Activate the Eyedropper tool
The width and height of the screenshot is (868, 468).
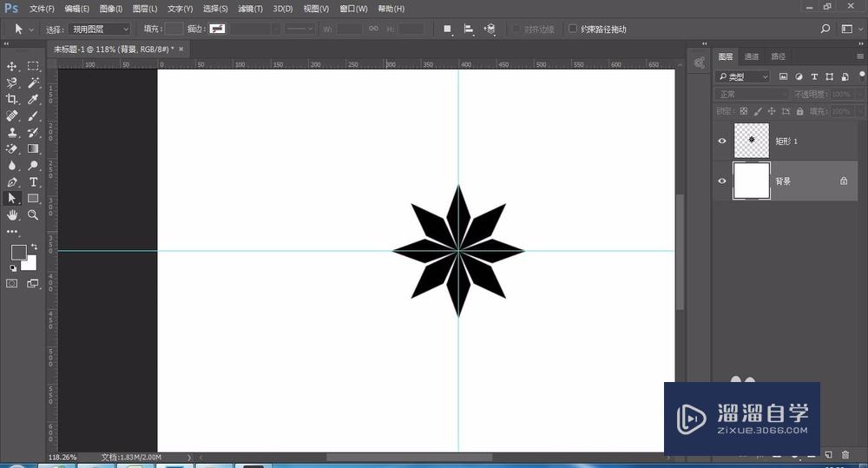click(33, 100)
